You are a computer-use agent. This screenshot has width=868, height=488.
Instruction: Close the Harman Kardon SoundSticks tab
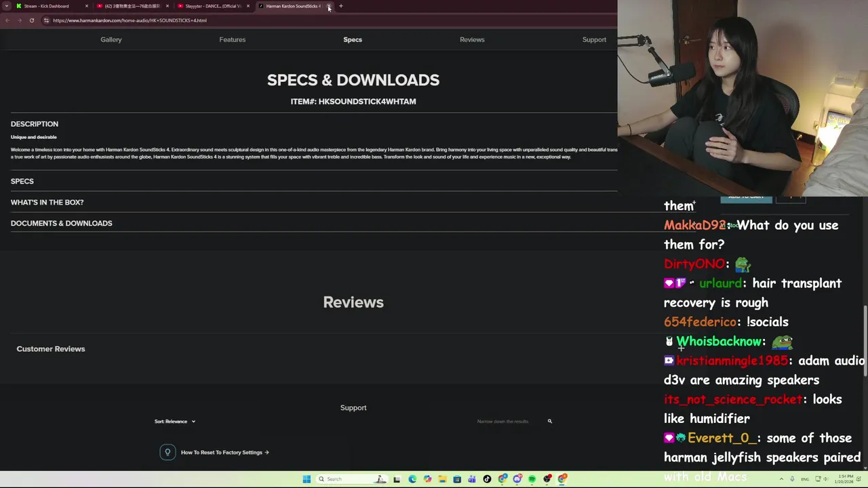tap(329, 6)
